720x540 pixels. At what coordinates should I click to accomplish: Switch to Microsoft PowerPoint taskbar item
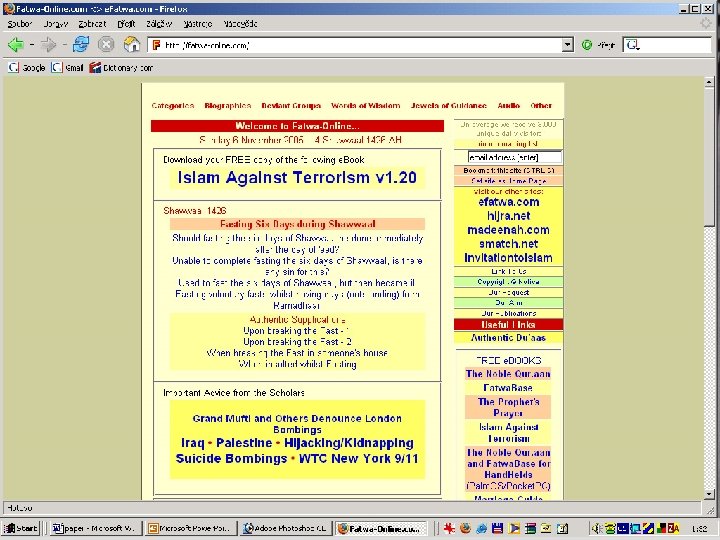click(191, 529)
